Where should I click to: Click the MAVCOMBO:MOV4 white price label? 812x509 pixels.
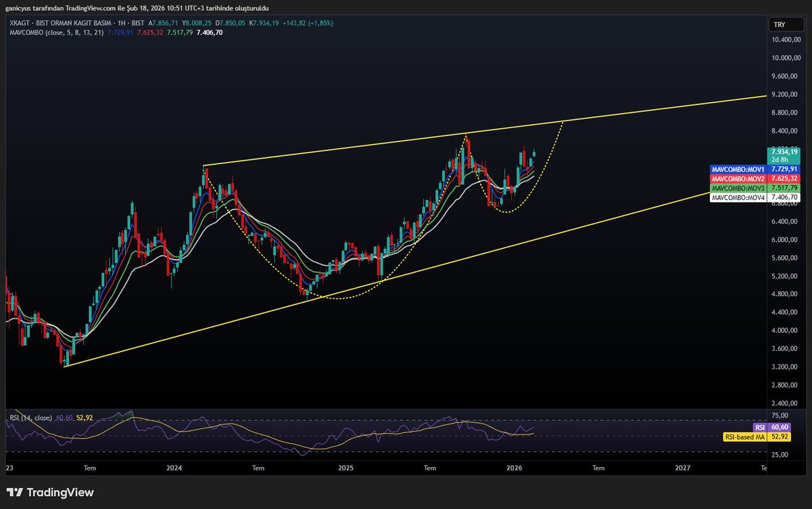(755, 197)
